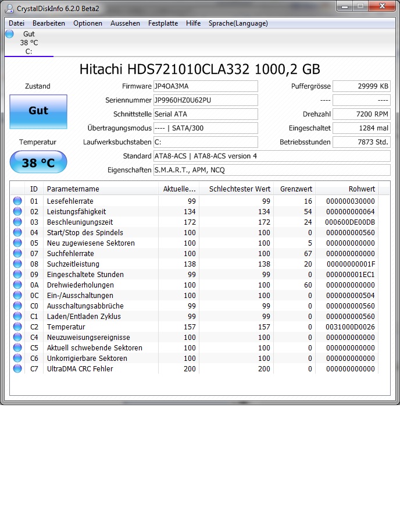Image resolution: width=400 pixels, height=532 pixels.
Task: Click the Aktuelle... column header
Action: [x=178, y=189]
